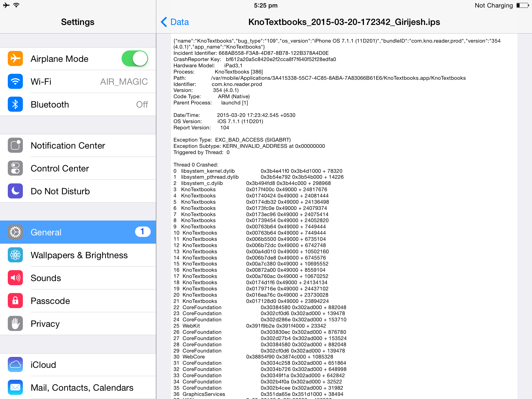Tap the Control Center icon
The image size is (532, 399).
(x=15, y=168)
